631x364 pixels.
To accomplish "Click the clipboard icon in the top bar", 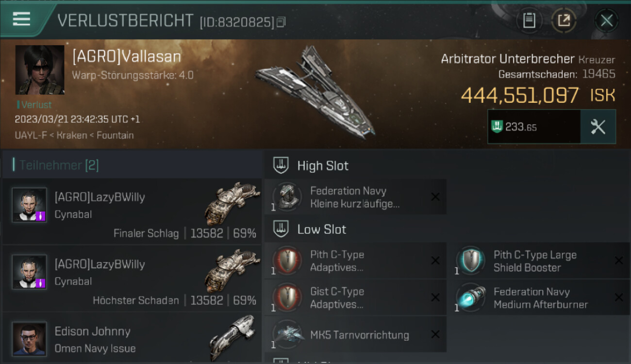I will [529, 21].
